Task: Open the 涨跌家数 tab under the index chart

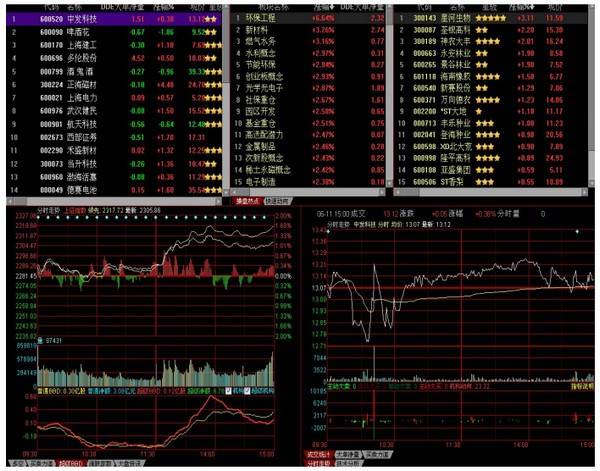Action: coord(100,463)
